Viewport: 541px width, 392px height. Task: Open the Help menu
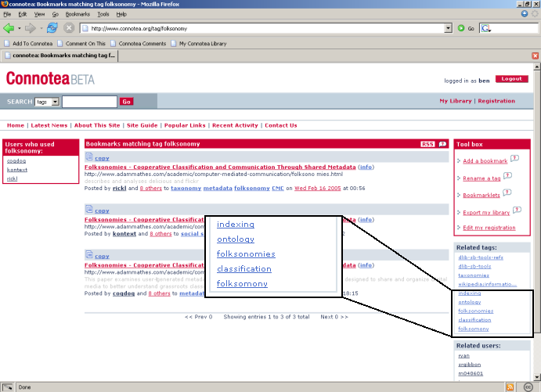(121, 14)
